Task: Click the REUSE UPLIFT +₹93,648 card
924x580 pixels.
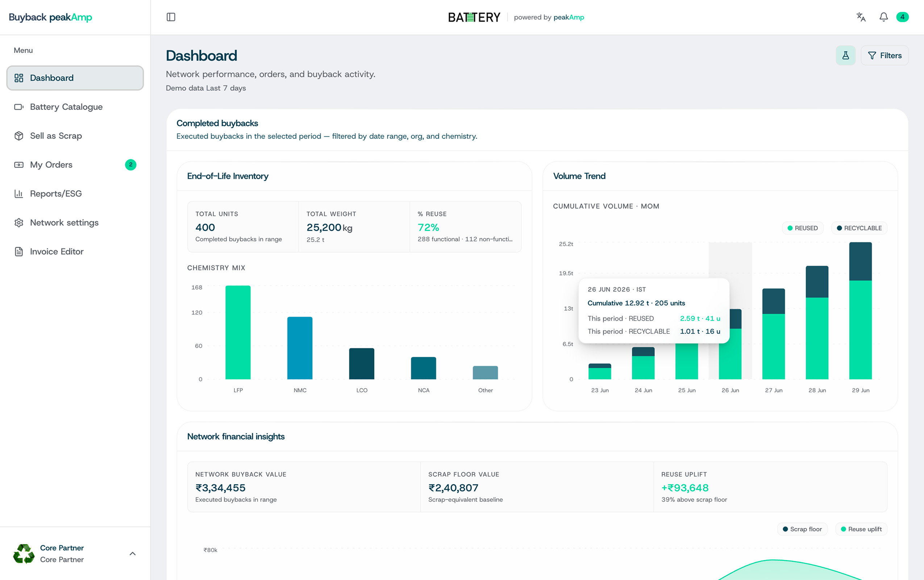Action: (x=770, y=487)
